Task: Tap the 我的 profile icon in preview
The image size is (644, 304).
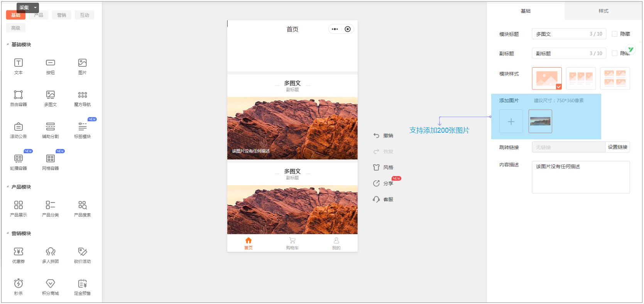Action: 336,240
